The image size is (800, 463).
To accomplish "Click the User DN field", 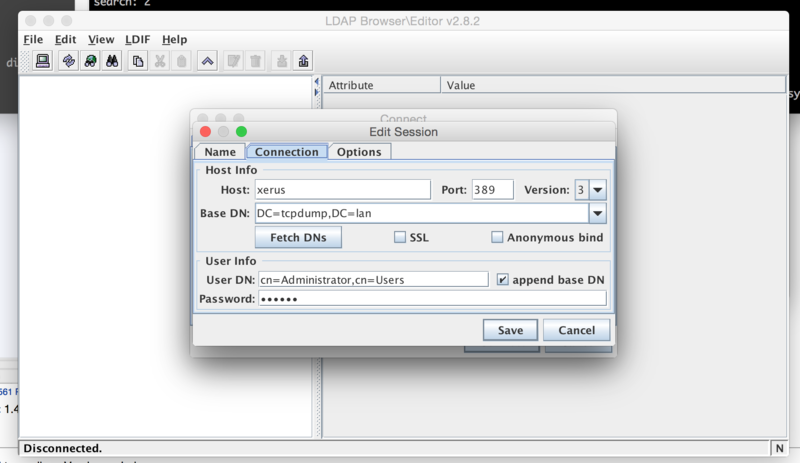I will coord(373,280).
